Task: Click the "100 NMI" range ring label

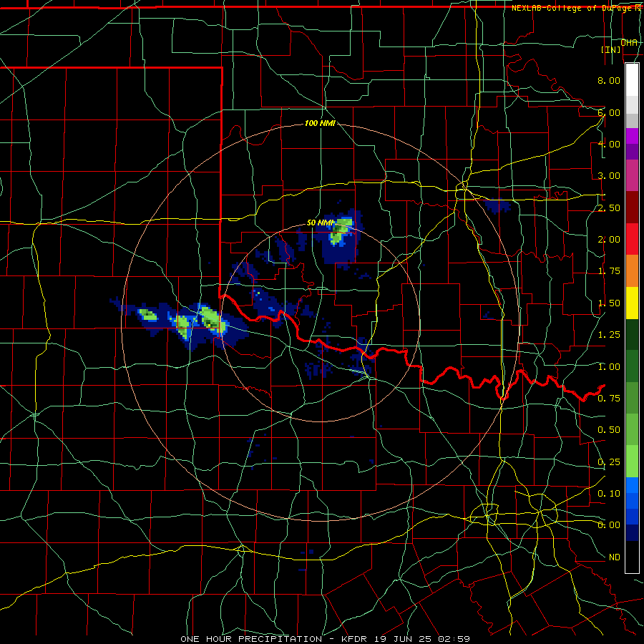Action: (x=320, y=123)
